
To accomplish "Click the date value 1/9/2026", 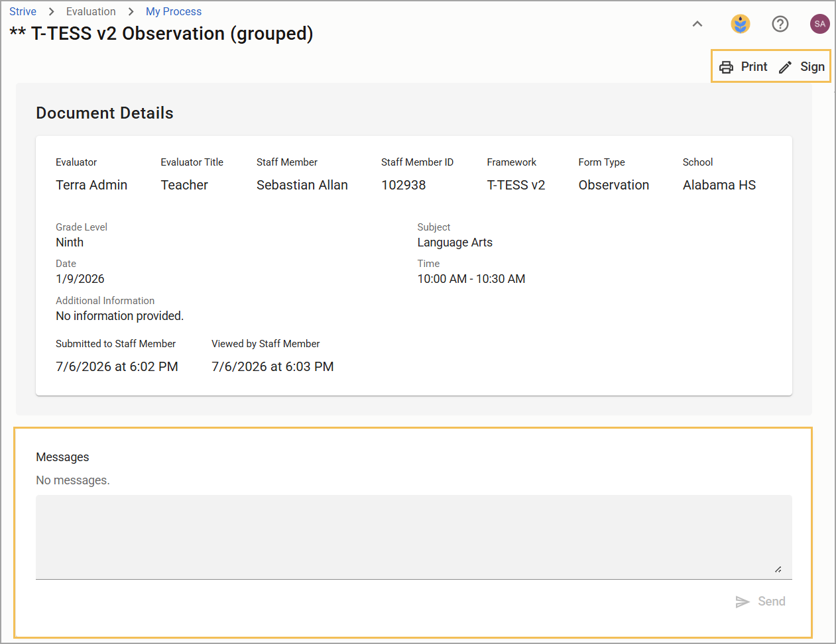I will pyautogui.click(x=80, y=279).
